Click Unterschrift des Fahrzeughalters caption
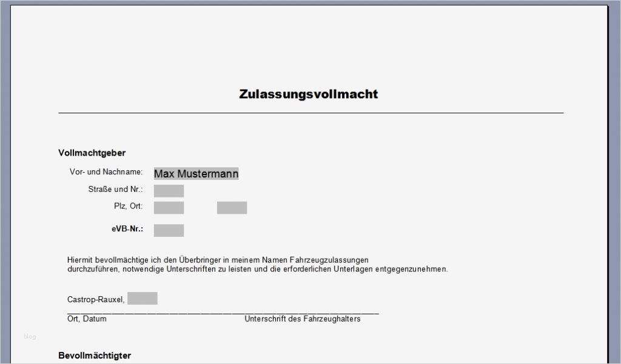The width and height of the screenshot is (621, 364). pos(302,319)
